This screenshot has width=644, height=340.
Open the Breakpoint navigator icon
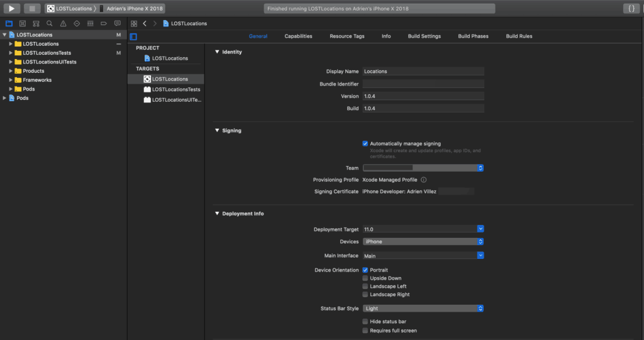tap(104, 23)
